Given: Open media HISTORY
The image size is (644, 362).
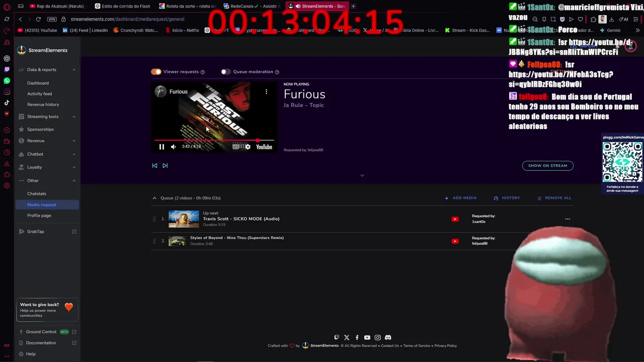Looking at the screenshot, I should (x=507, y=198).
